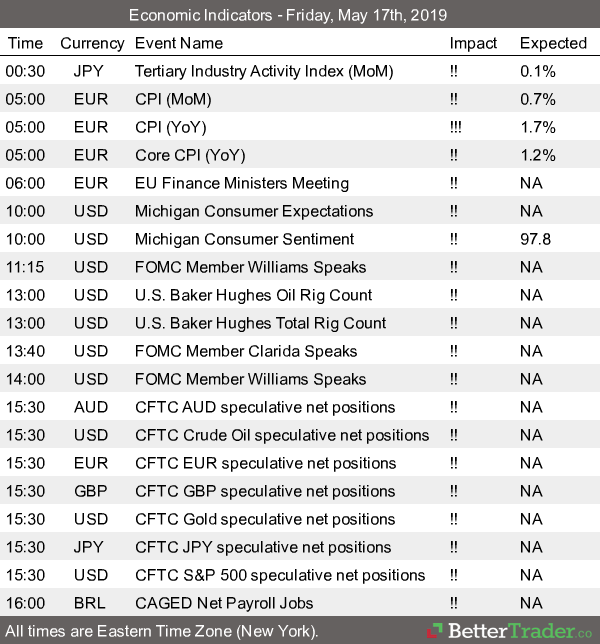This screenshot has height=644, width=600.
Task: Click the BetterTrader logo icon
Action: 435,631
